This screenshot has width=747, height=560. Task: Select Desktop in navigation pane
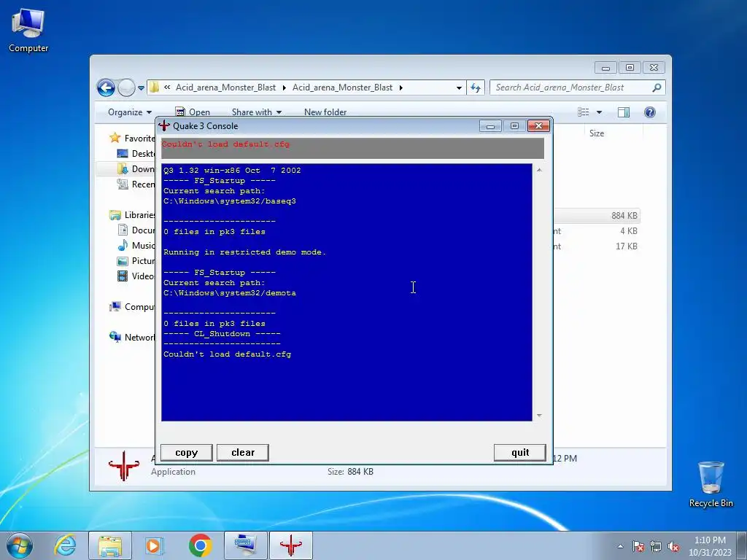click(136, 153)
